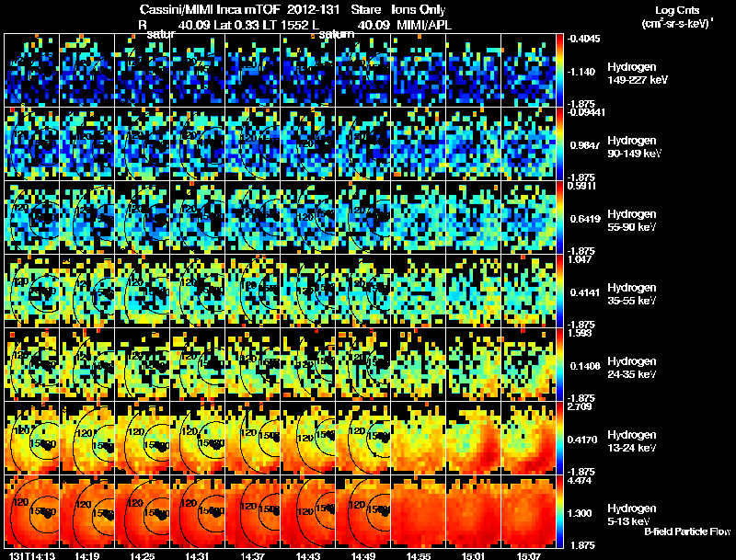This screenshot has width=736, height=560.
Task: Click the Hydrogen 13-24 keV panel at 14:25
Action: [143, 438]
